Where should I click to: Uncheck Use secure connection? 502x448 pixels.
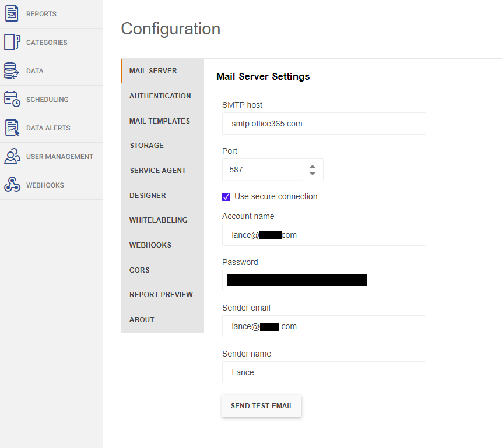(x=226, y=197)
